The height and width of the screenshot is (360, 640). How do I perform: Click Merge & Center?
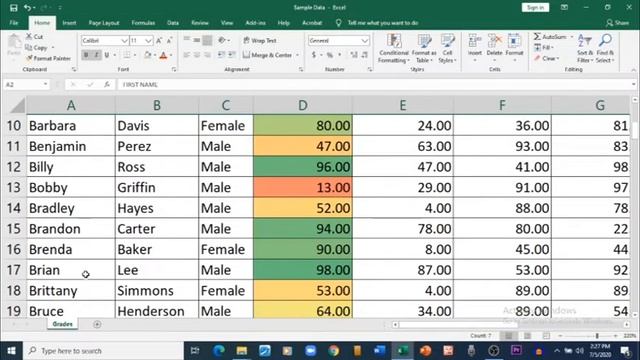click(268, 55)
